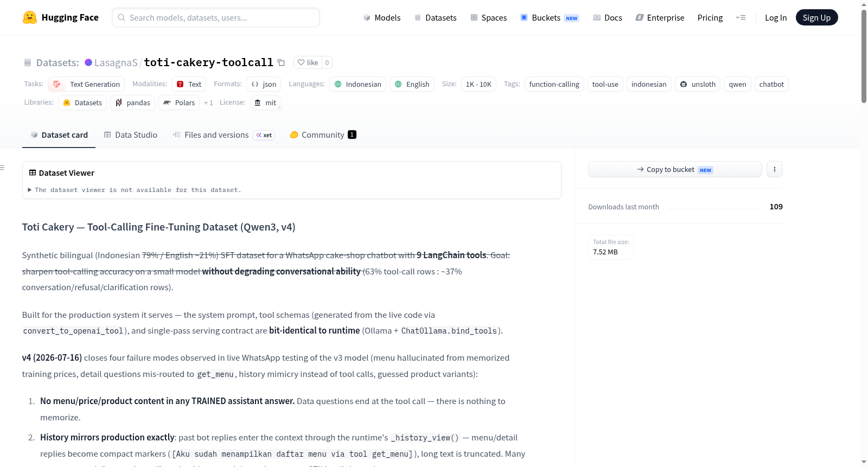Click the scrollbar down arrow

864,462
